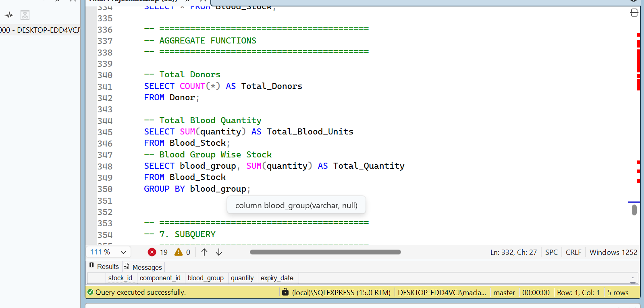The height and width of the screenshot is (308, 644).
Task: Click the blood_group column tooltip
Action: point(296,205)
